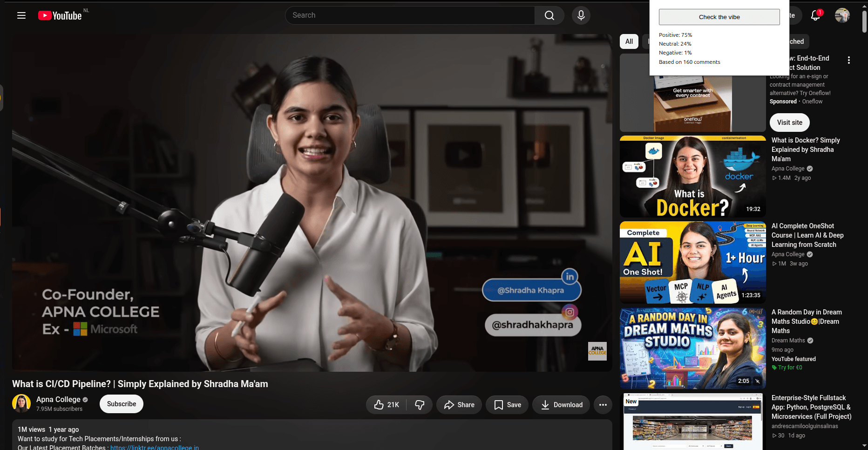Like the video showing 21K
The height and width of the screenshot is (450, 868).
(387, 405)
